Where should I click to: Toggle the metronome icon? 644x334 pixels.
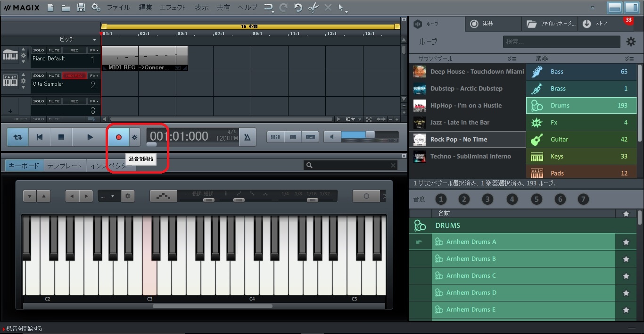coord(247,137)
